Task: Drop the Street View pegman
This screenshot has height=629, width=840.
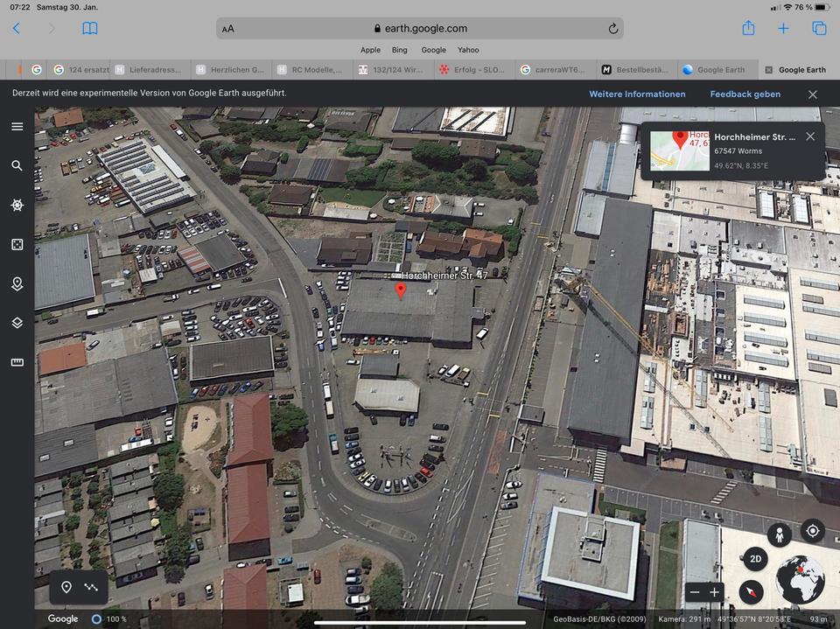Action: 778,533
